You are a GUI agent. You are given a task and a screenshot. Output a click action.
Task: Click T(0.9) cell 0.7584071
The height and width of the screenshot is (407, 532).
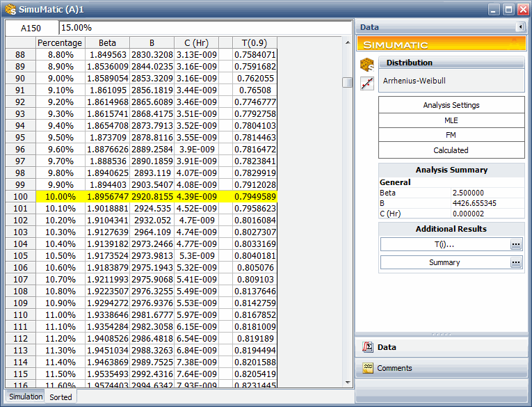point(255,55)
